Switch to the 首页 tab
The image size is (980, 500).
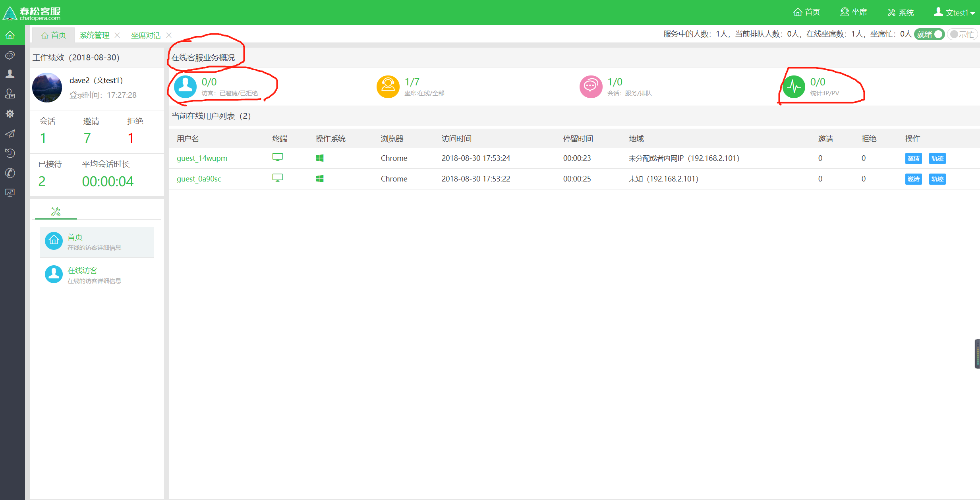pos(54,35)
